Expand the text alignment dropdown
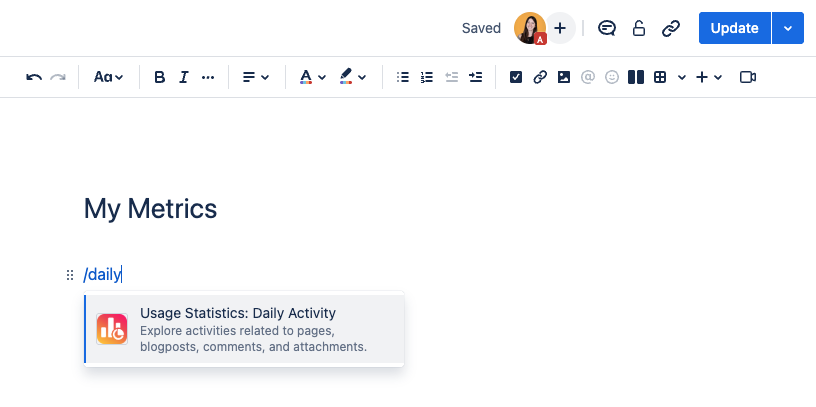816x407 pixels. click(x=256, y=77)
